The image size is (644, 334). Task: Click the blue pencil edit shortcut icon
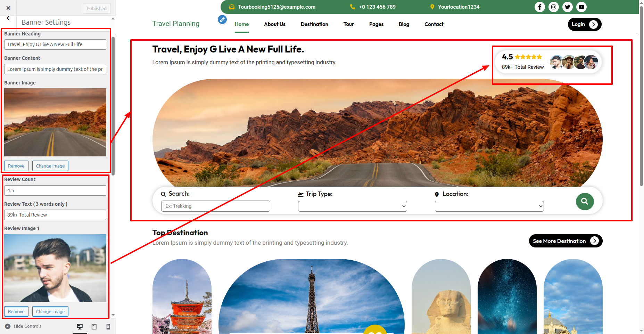222,20
